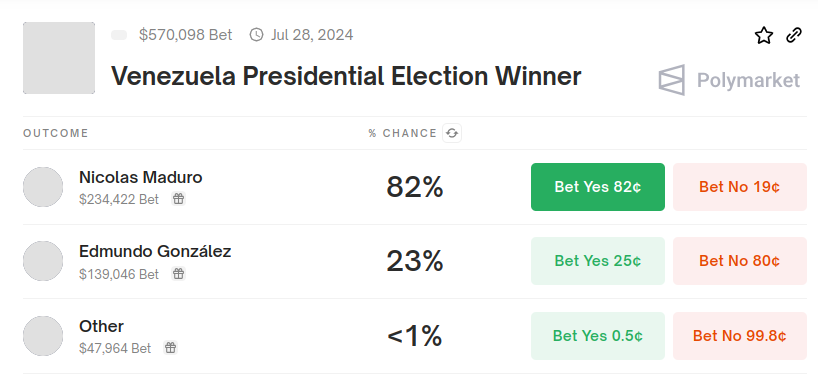Click the Polymarket logo
The height and width of the screenshot is (374, 818).
click(729, 80)
